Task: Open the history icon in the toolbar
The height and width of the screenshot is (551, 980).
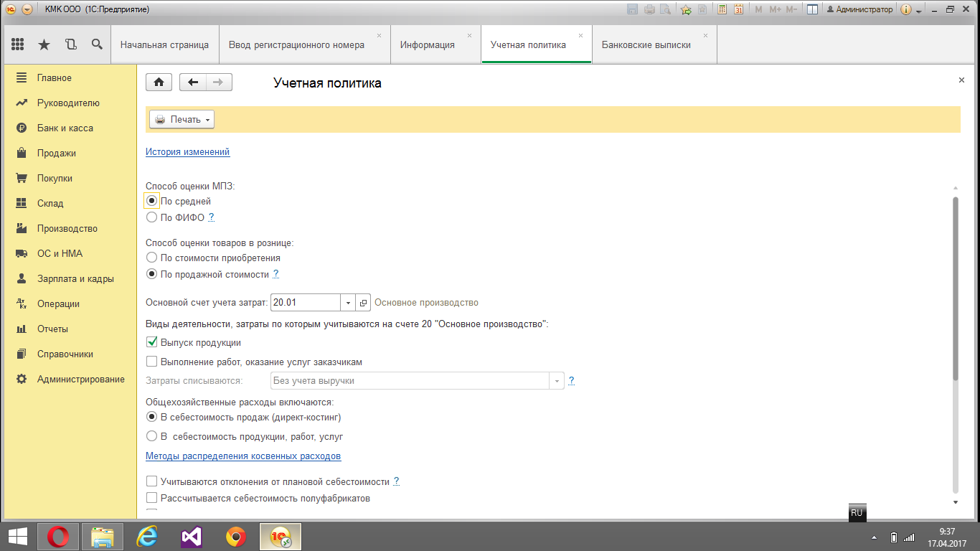Action: click(70, 44)
